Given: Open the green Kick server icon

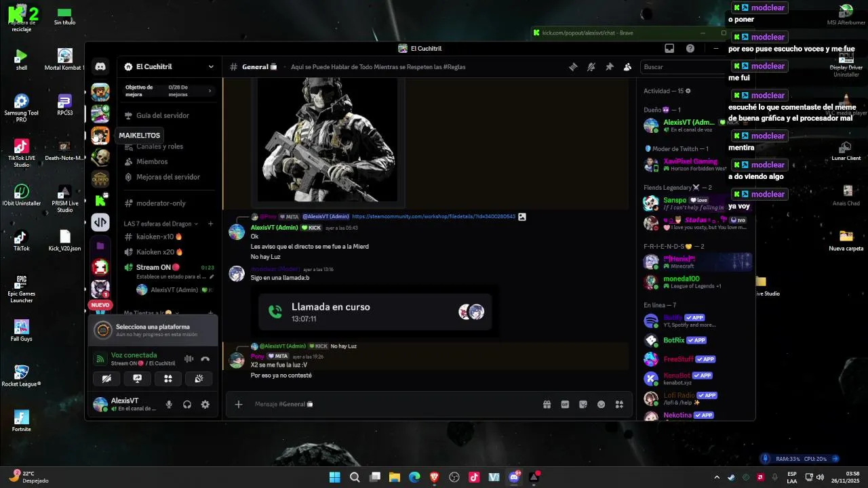Looking at the screenshot, I should click(x=100, y=200).
